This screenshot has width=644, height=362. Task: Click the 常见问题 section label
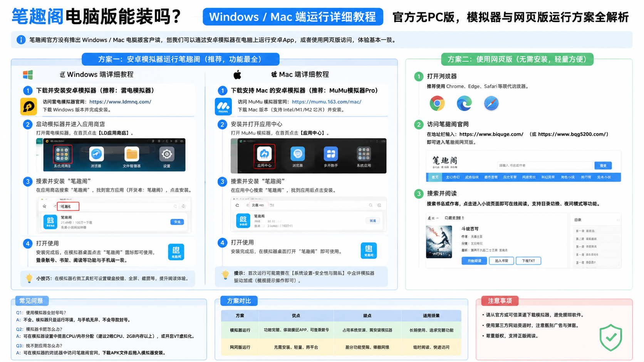(x=31, y=301)
